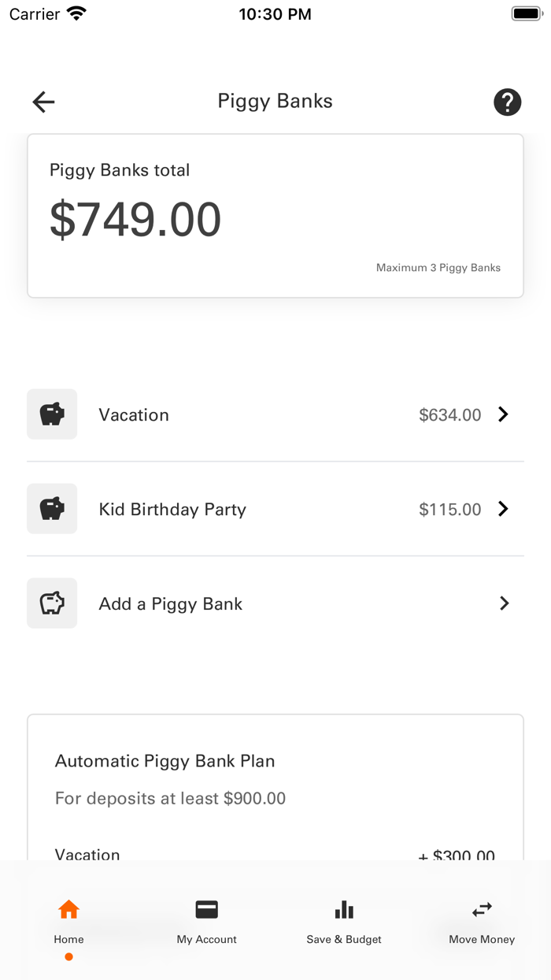Switch to the Move Money tab
This screenshot has height=980, width=551.
(x=481, y=922)
